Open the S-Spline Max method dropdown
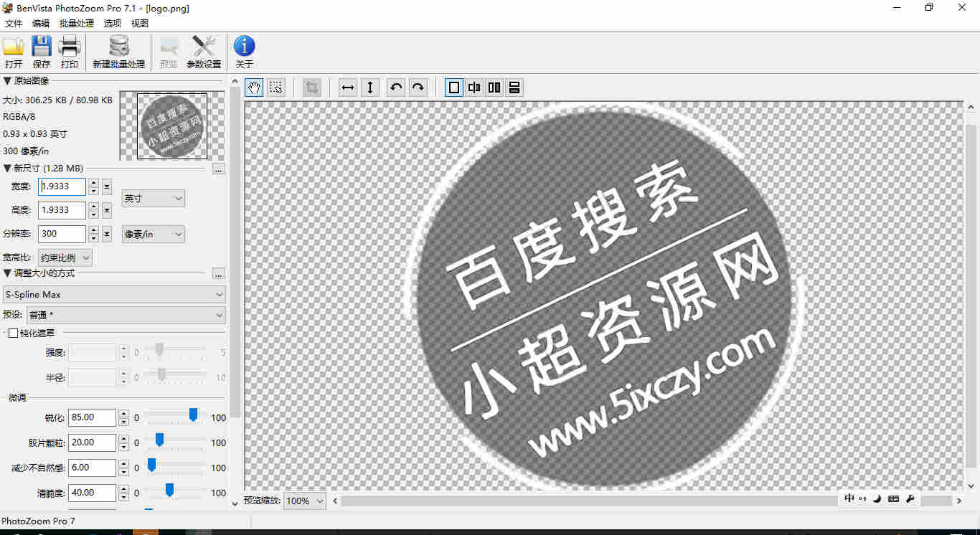This screenshot has width=980, height=535. (114, 294)
